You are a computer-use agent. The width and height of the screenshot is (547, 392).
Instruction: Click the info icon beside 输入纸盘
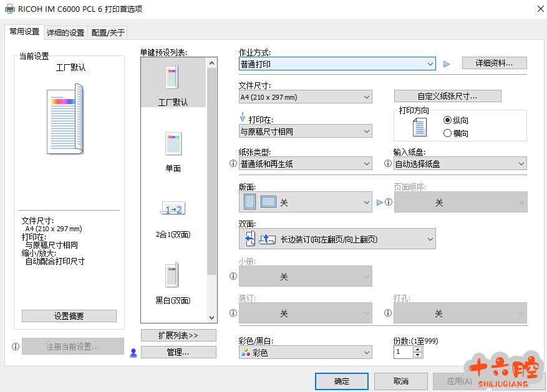388,164
